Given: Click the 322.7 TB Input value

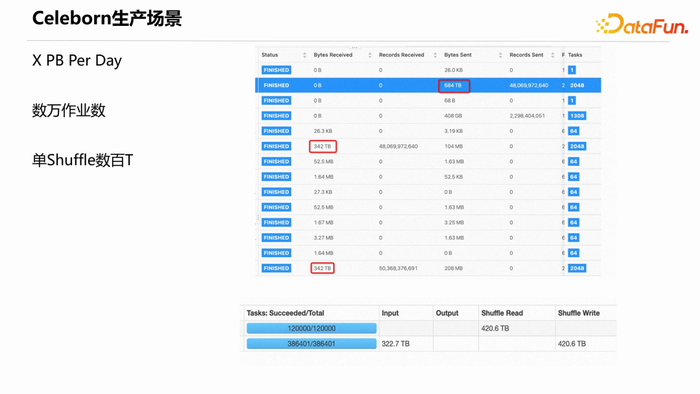Looking at the screenshot, I should coord(396,344).
